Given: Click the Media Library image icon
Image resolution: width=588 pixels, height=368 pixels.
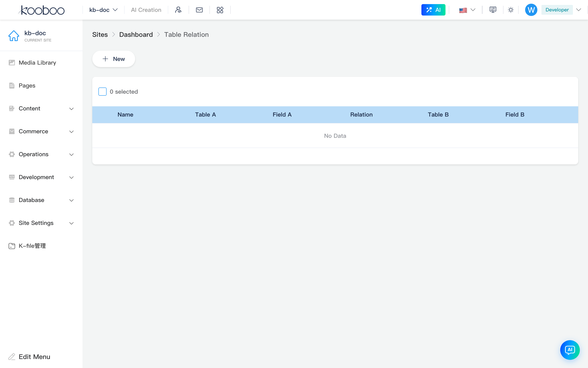Looking at the screenshot, I should 12,63.
